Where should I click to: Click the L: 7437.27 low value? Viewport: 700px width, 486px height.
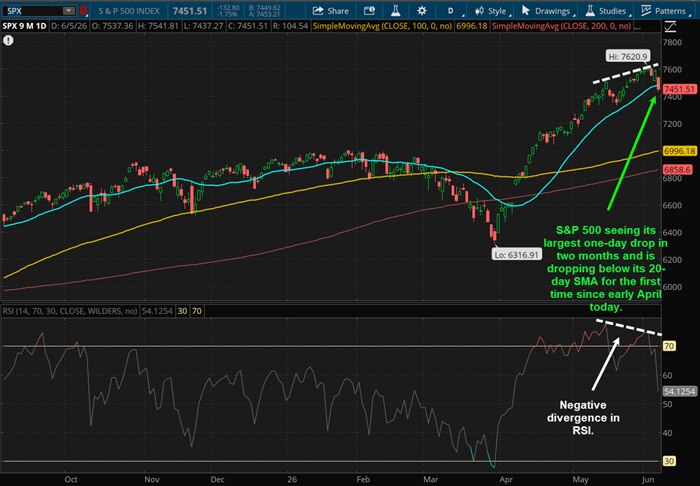pyautogui.click(x=203, y=26)
